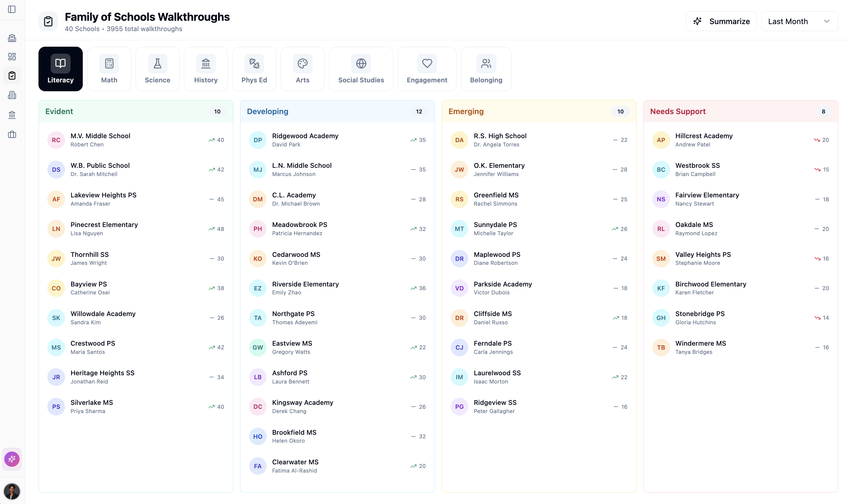This screenshot has height=504, width=849.
Task: Open the school building sidebar icon
Action: 12,38
